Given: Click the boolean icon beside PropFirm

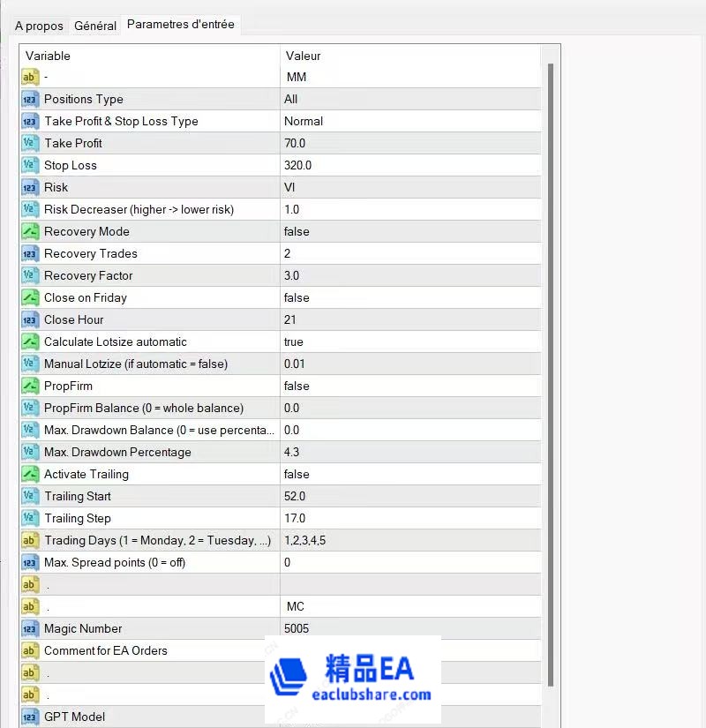Looking at the screenshot, I should point(30,387).
